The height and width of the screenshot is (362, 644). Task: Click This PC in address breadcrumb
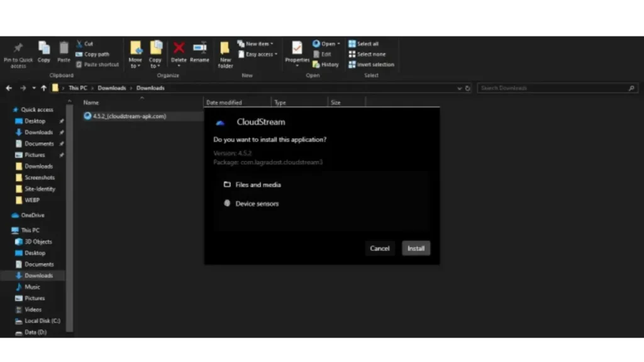point(77,88)
